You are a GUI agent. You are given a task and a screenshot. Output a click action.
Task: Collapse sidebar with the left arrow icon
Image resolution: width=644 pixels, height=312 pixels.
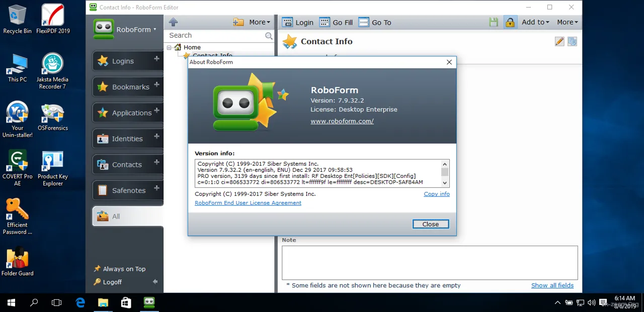[155, 282]
